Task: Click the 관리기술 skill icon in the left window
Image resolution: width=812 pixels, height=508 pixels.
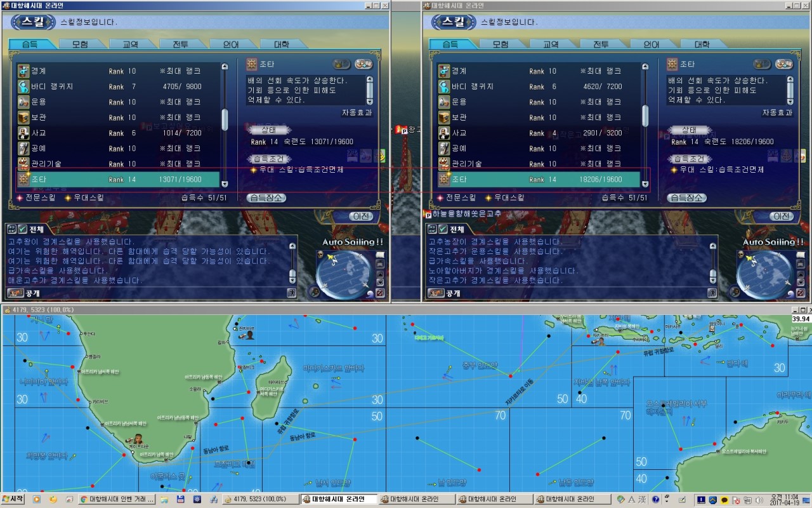Action: 24,164
